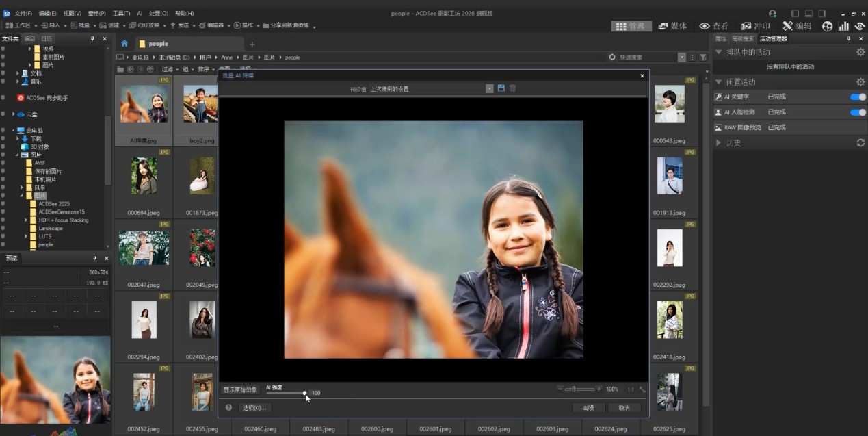
Task: Click the 取消 (Cancel) button
Action: [624, 407]
